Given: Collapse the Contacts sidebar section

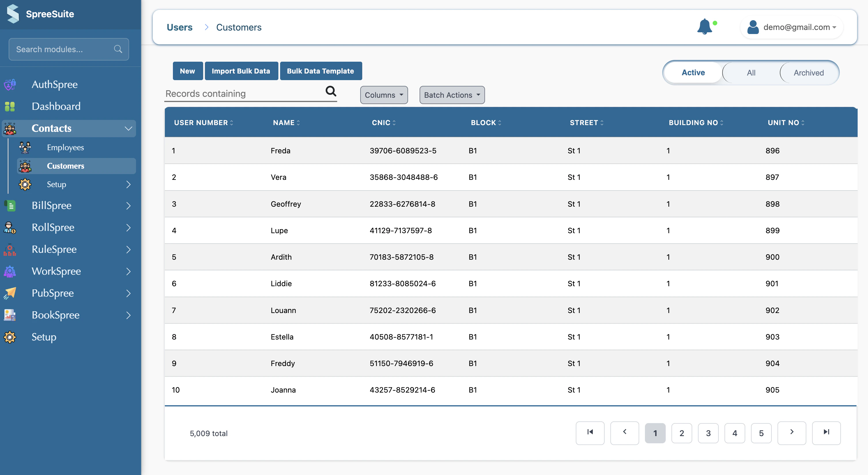Looking at the screenshot, I should point(128,129).
